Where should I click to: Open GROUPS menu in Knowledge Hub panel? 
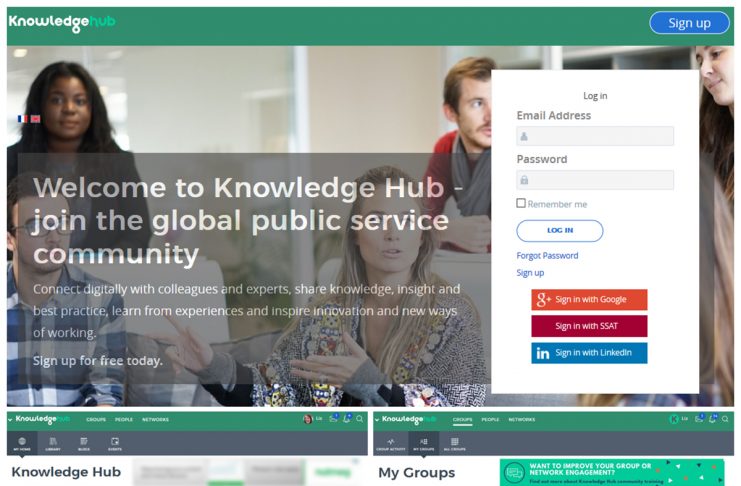point(96,420)
